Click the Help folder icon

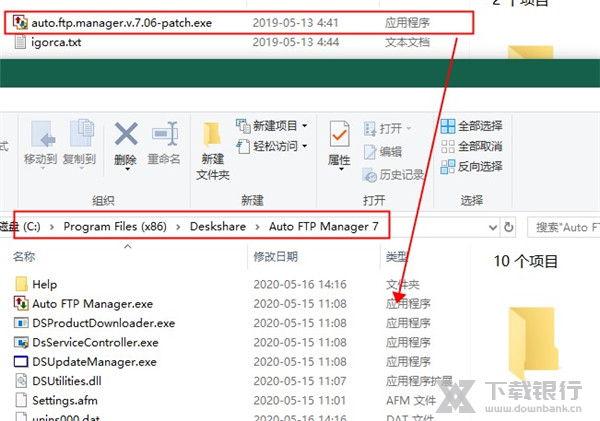point(21,284)
